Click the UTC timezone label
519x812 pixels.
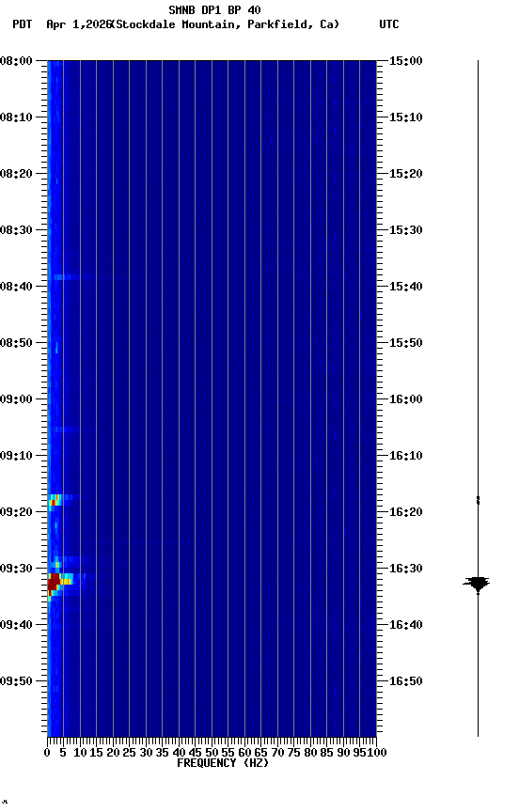pyautogui.click(x=389, y=24)
